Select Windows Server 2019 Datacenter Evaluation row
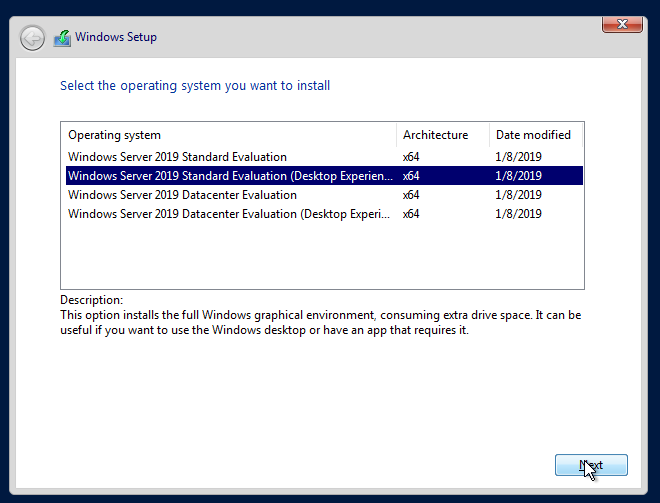 point(324,194)
